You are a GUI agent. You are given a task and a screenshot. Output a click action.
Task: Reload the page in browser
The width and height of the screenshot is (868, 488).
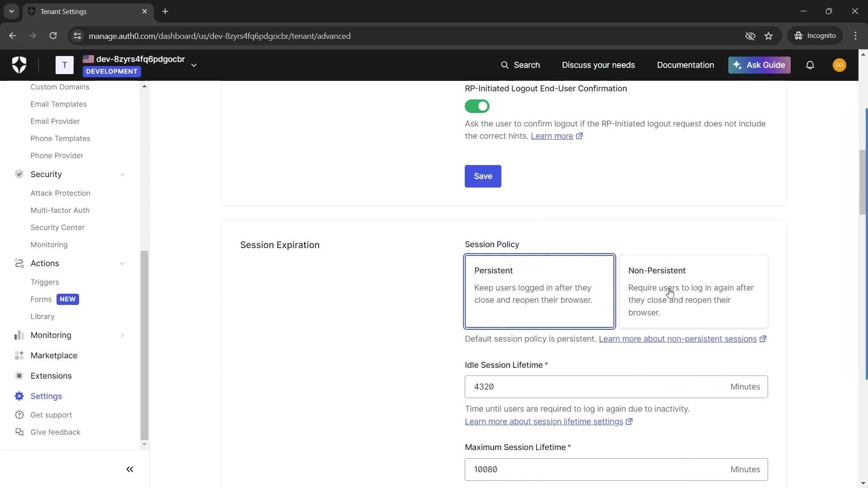(53, 36)
